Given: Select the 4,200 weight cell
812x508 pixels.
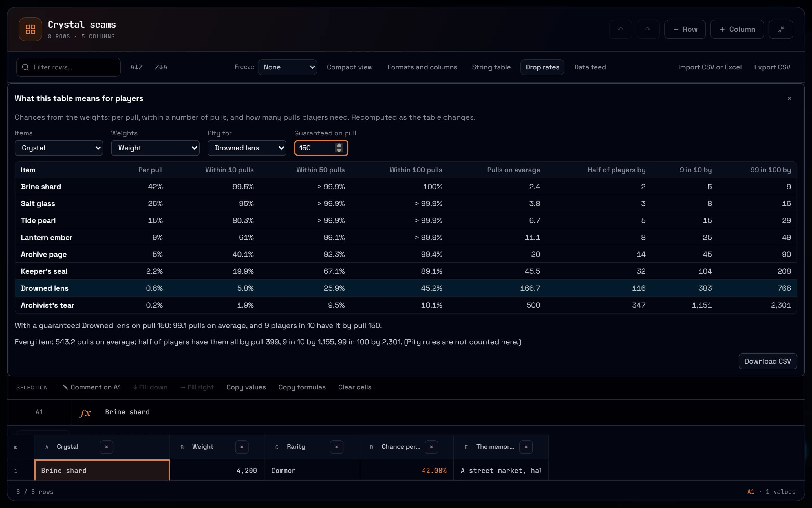Looking at the screenshot, I should coord(217,470).
